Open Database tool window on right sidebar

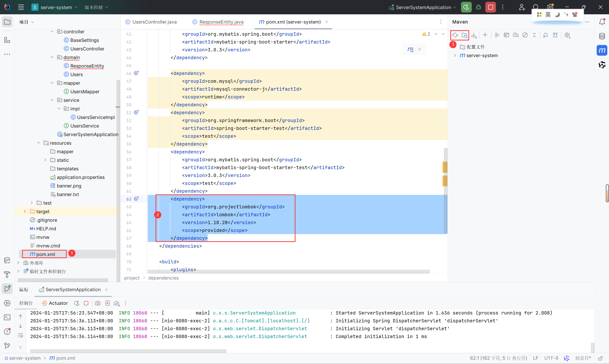602,36
